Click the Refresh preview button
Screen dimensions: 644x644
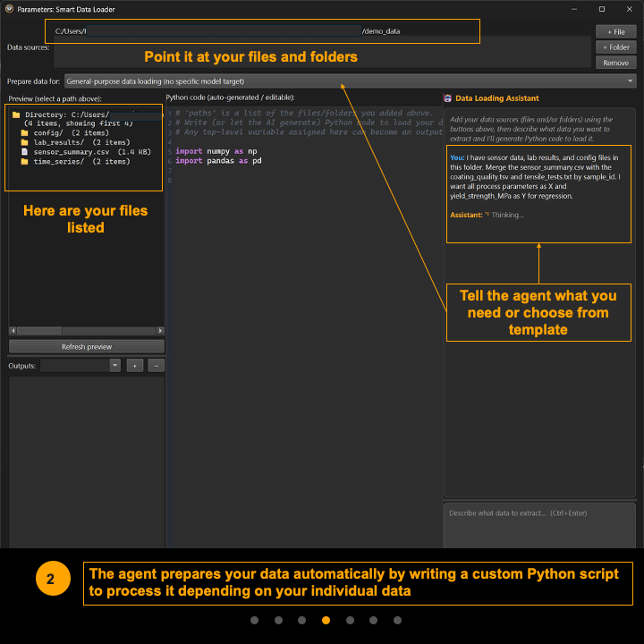(87, 347)
